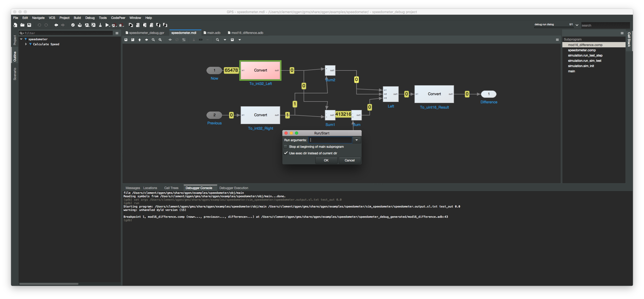Enable Stop at beginning of main subprogram
This screenshot has height=299, width=644.
click(286, 147)
